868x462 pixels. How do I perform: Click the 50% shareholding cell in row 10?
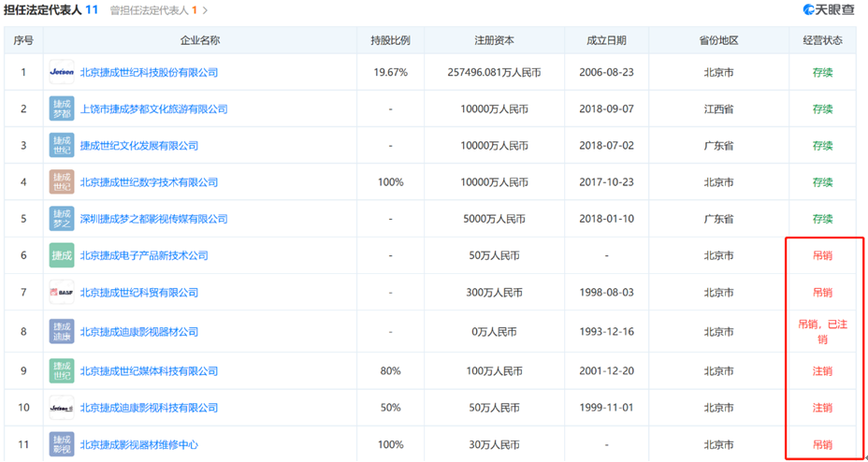click(x=390, y=408)
